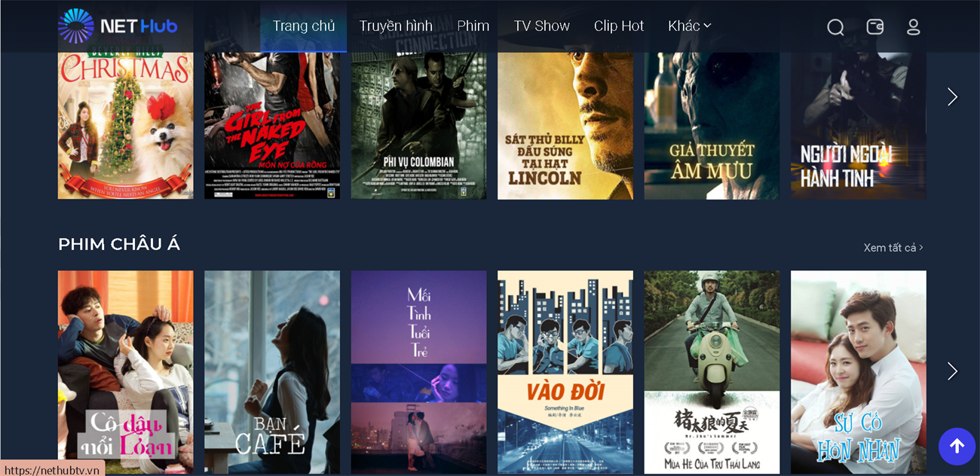This screenshot has width=980, height=476.
Task: Go to the Phim section
Action: [473, 26]
